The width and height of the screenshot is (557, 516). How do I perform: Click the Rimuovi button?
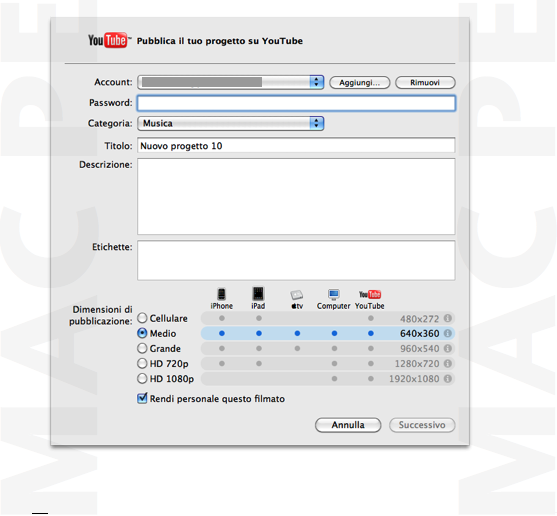[x=425, y=82]
